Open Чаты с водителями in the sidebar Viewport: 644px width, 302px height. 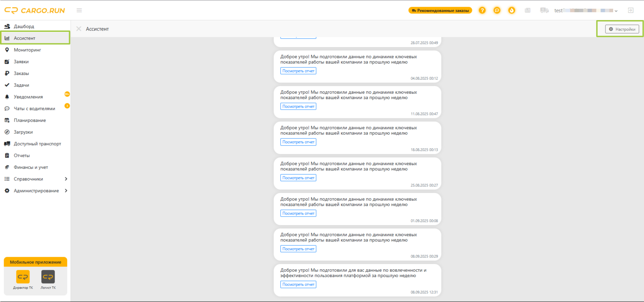click(x=35, y=109)
